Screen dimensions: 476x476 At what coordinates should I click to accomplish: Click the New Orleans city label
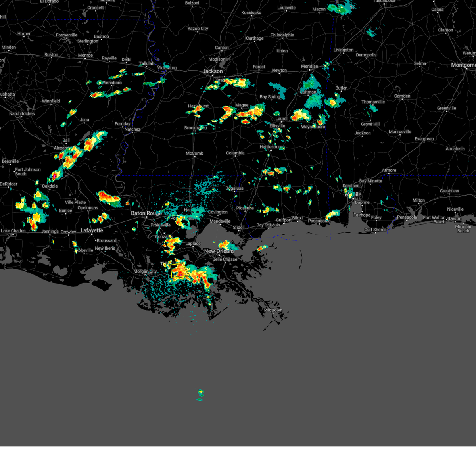(219, 251)
